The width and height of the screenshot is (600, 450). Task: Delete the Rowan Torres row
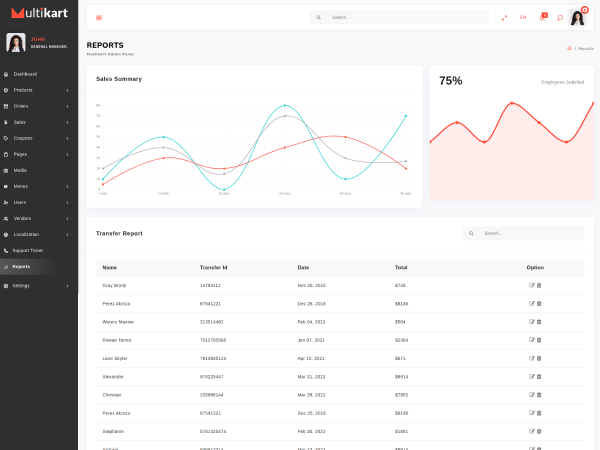(x=539, y=340)
